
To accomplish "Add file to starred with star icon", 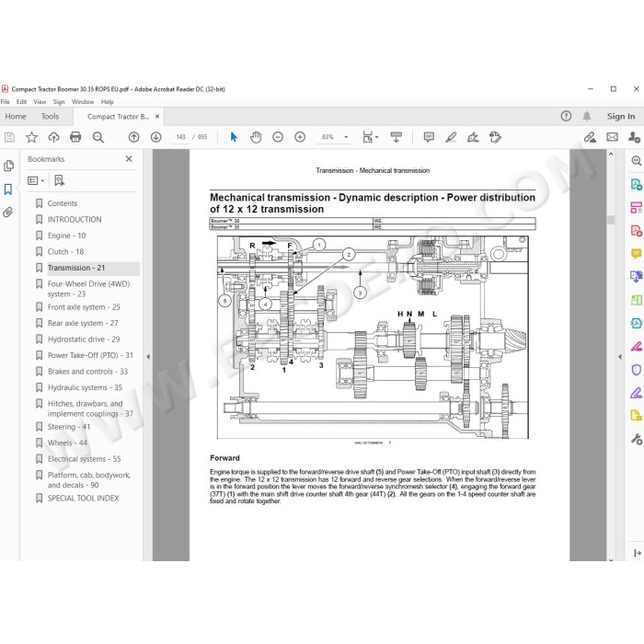I will pos(31,137).
